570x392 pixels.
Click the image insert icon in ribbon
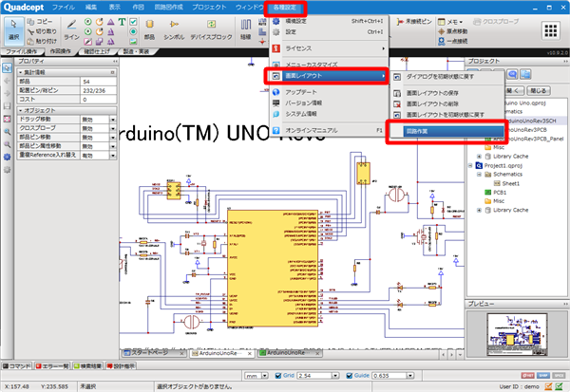[x=133, y=41]
